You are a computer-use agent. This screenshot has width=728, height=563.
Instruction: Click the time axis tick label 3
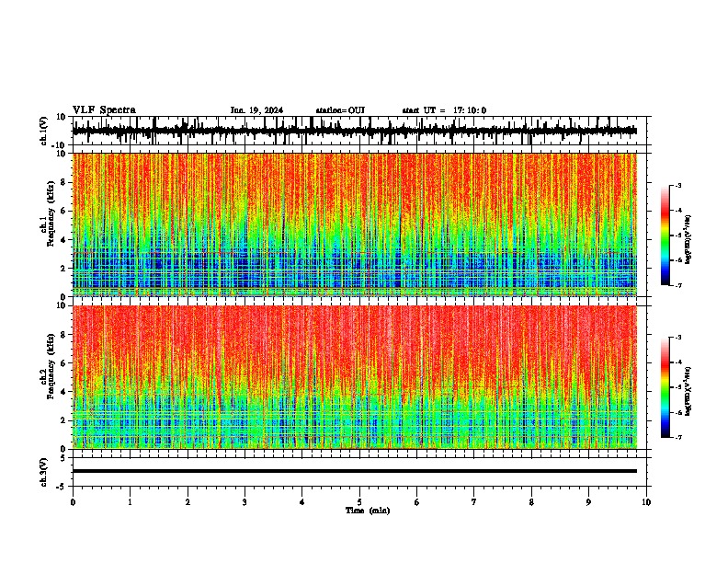pos(245,502)
